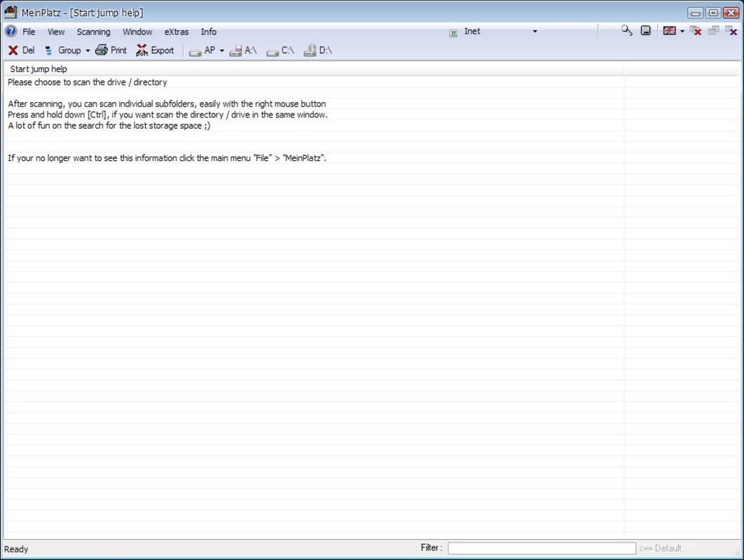
Task: Click inside the Filter input field
Action: [x=542, y=548]
